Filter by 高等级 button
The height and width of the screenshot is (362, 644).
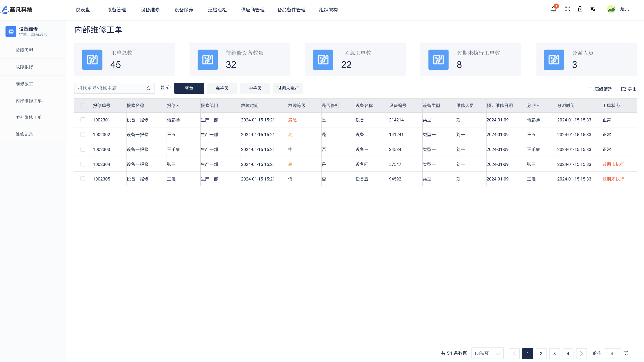click(x=222, y=88)
